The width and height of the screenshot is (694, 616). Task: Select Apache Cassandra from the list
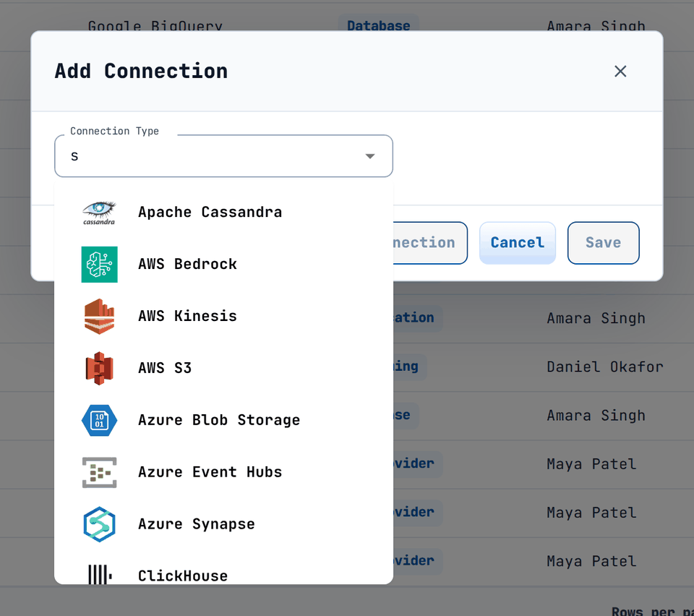pyautogui.click(x=223, y=213)
